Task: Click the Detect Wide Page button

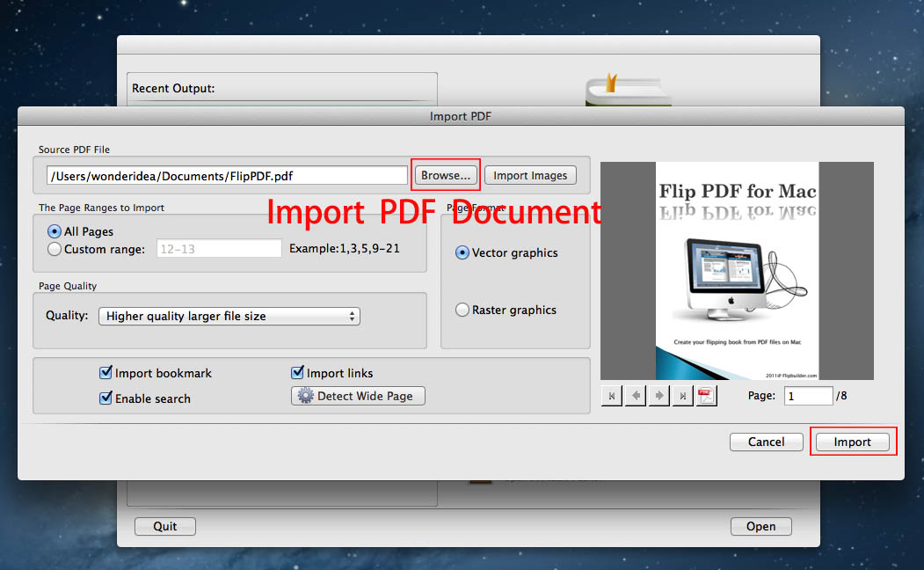Action: [359, 396]
